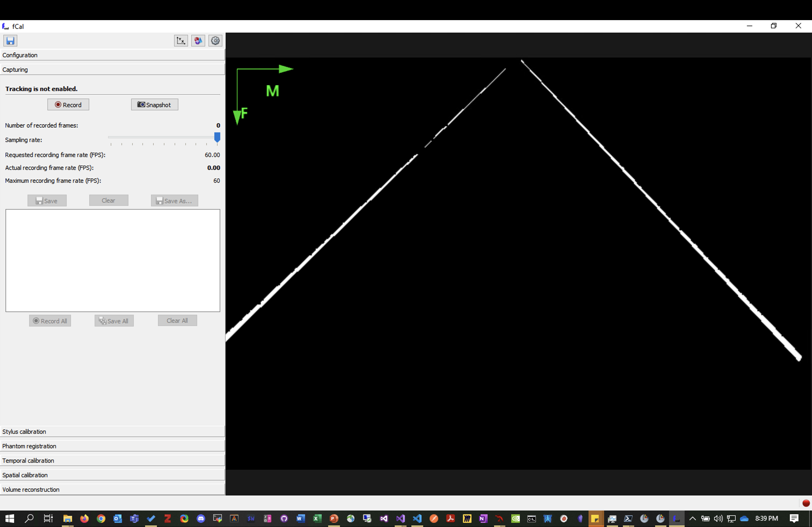Click the coordinate axes toolbar icon

tap(181, 41)
